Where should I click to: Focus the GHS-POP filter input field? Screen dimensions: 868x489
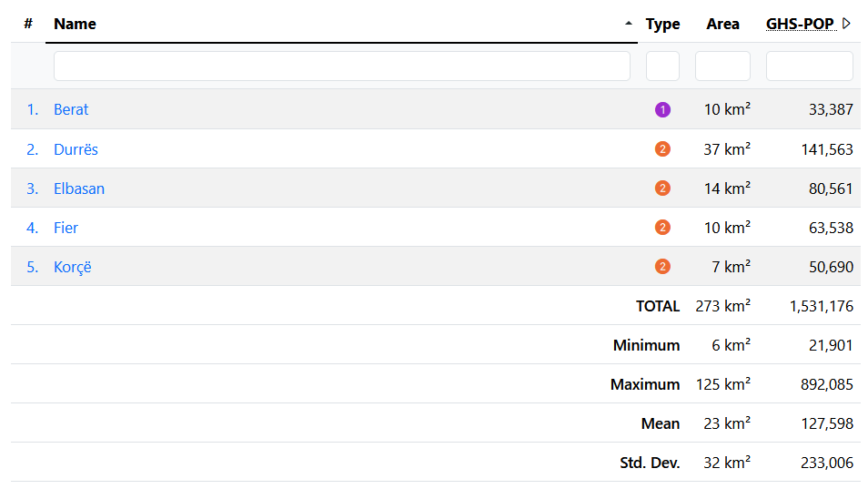click(x=810, y=66)
